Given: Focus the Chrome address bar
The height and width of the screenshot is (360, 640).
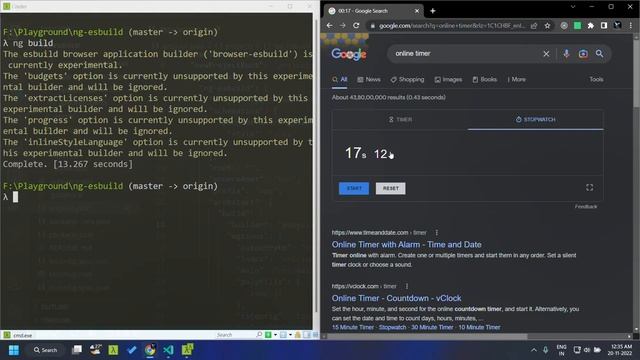Looking at the screenshot, I should (452, 26).
